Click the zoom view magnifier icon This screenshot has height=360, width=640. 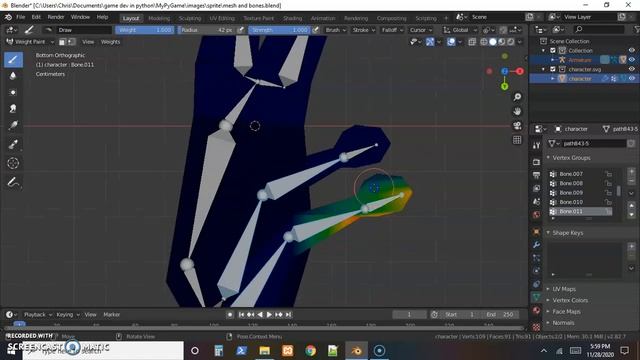click(x=517, y=97)
